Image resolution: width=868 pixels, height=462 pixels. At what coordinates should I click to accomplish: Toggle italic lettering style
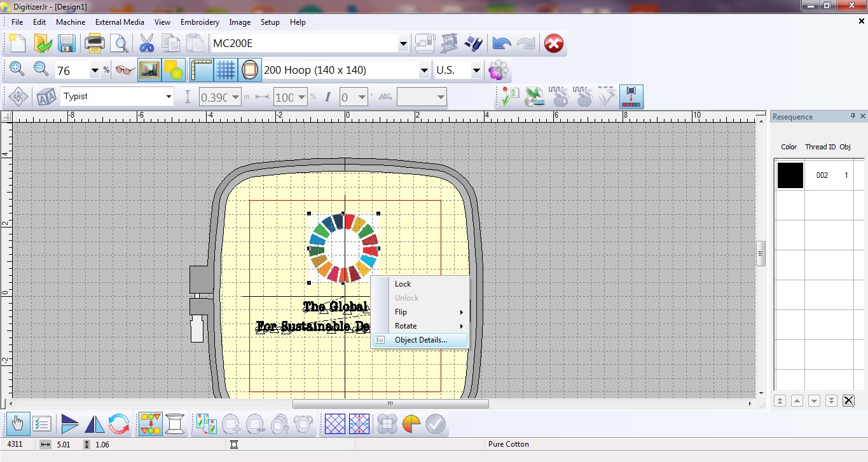pyautogui.click(x=328, y=97)
